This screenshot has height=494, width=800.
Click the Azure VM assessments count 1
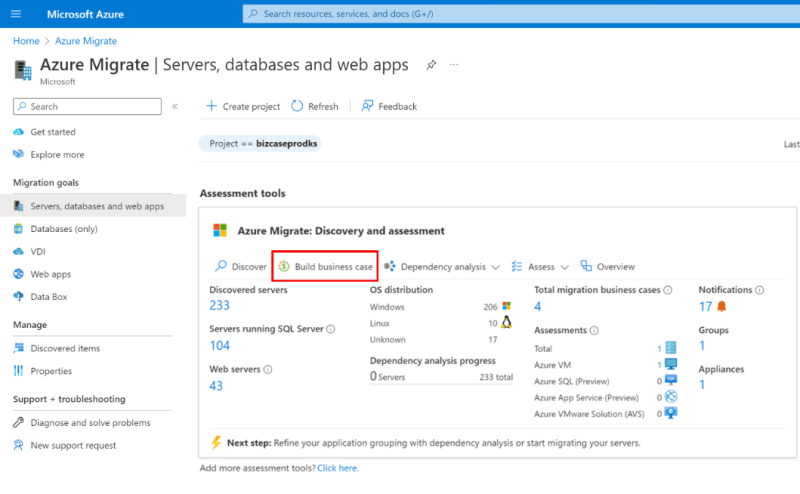659,365
